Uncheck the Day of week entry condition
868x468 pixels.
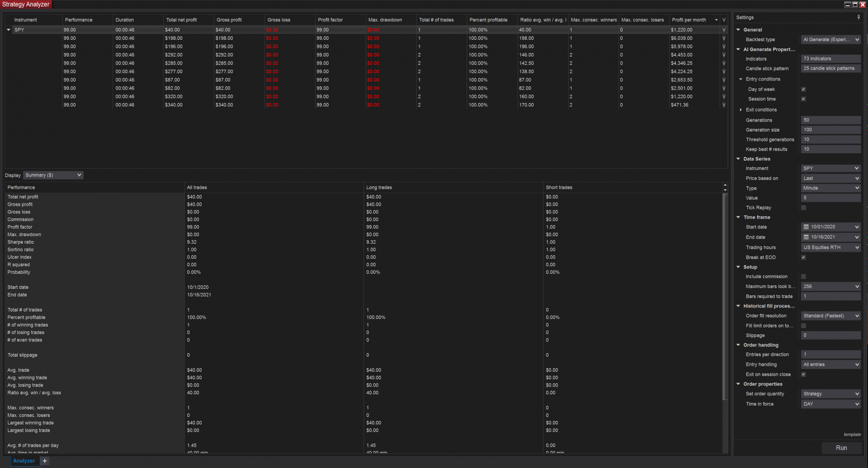tap(803, 89)
